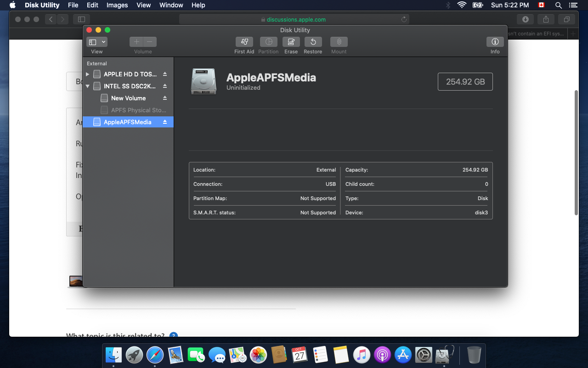588x368 pixels.
Task: Show Info for the selected disk
Action: (x=495, y=42)
